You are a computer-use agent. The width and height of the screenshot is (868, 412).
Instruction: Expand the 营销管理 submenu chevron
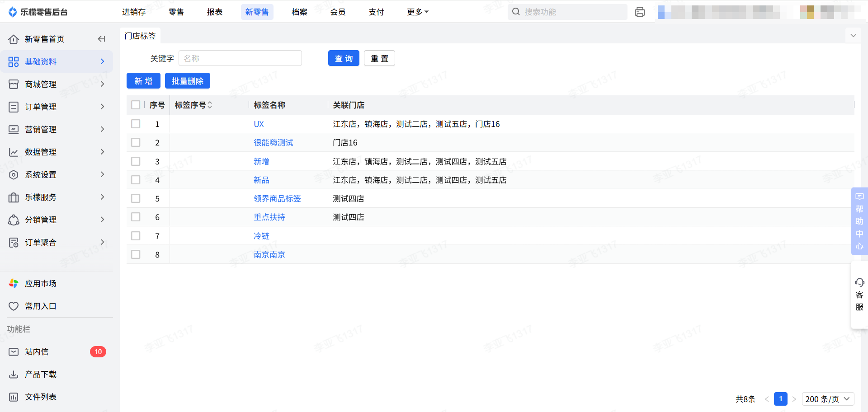pos(103,129)
